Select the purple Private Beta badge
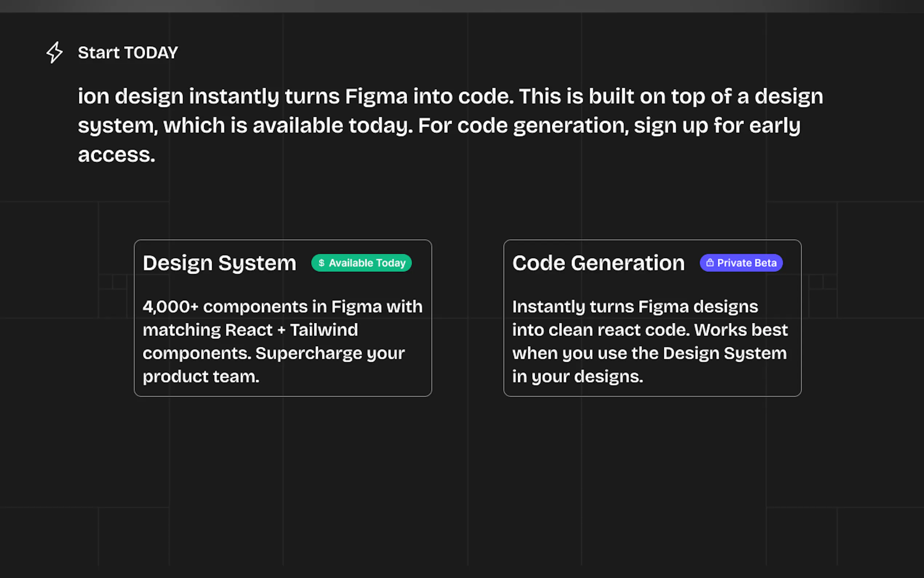Viewport: 924px width, 578px height. pos(741,263)
